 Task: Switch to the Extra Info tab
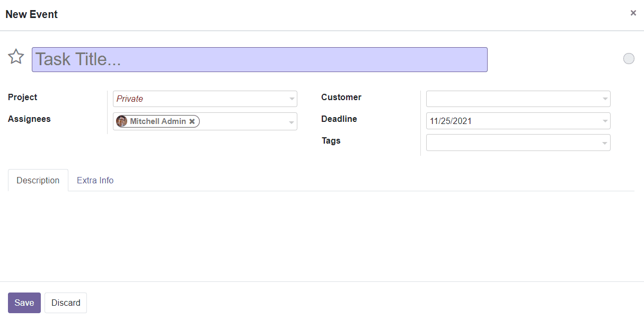[x=95, y=180]
